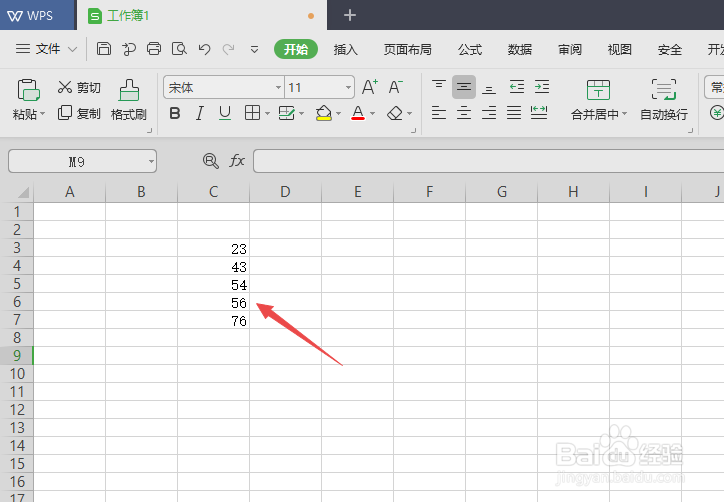Open borders dropdown arrow
Image resolution: width=724 pixels, height=502 pixels.
click(x=267, y=113)
